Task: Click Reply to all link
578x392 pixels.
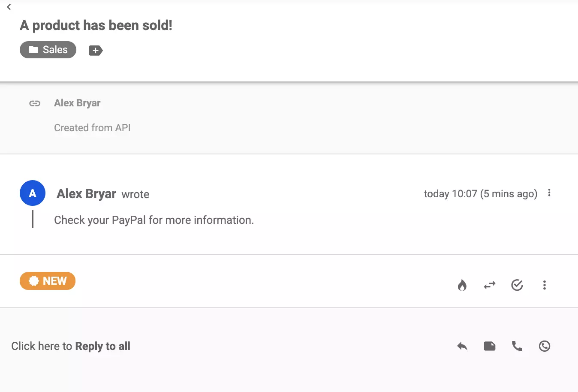Action: point(102,346)
